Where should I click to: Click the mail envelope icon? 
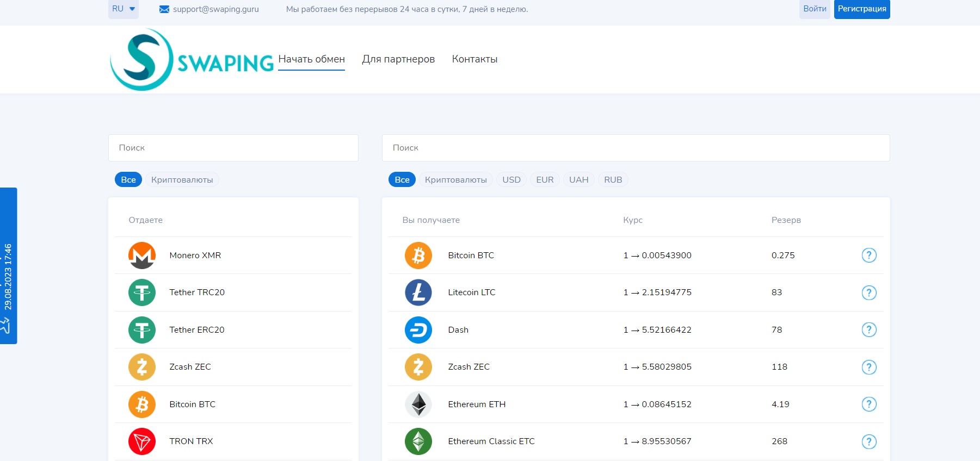[164, 9]
